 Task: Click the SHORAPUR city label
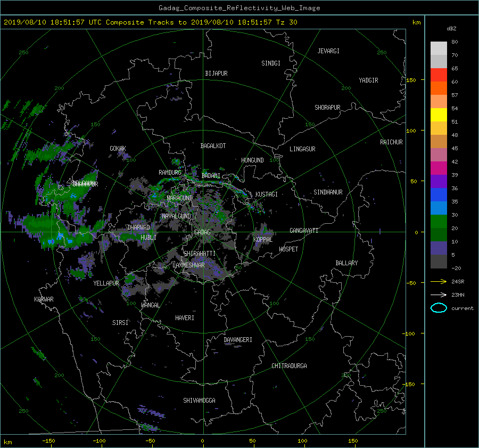pyautogui.click(x=327, y=108)
